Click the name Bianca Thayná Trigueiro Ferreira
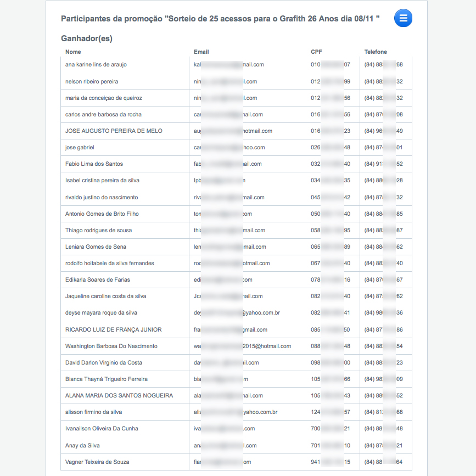476x476 pixels. (107, 379)
